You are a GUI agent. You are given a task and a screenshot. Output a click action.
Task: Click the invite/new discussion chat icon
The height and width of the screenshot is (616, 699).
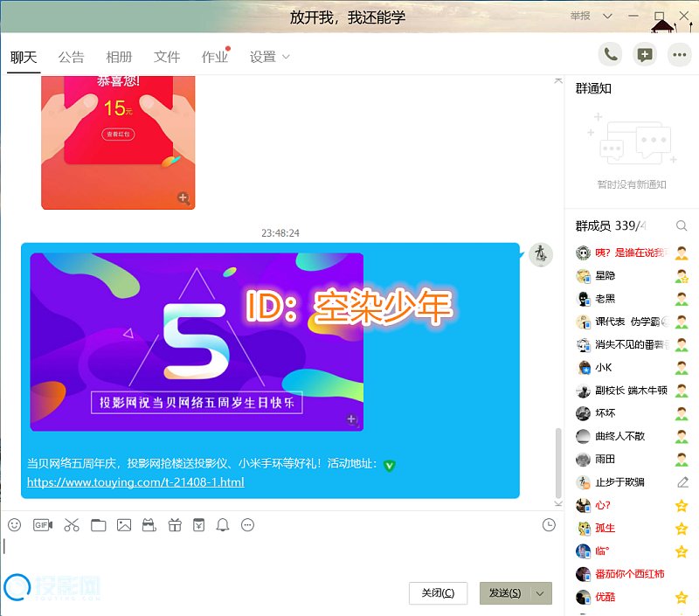coord(645,55)
